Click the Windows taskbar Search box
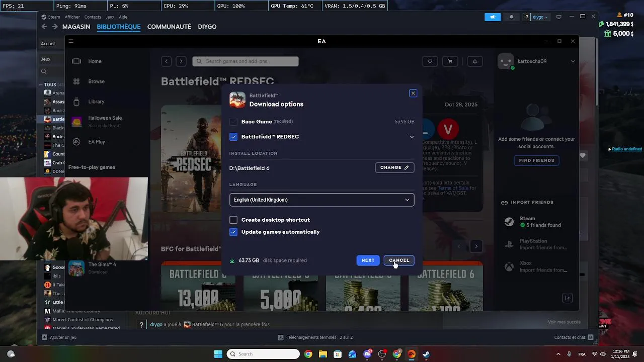Screen dimensions: 644x362 pyautogui.click(x=263, y=354)
